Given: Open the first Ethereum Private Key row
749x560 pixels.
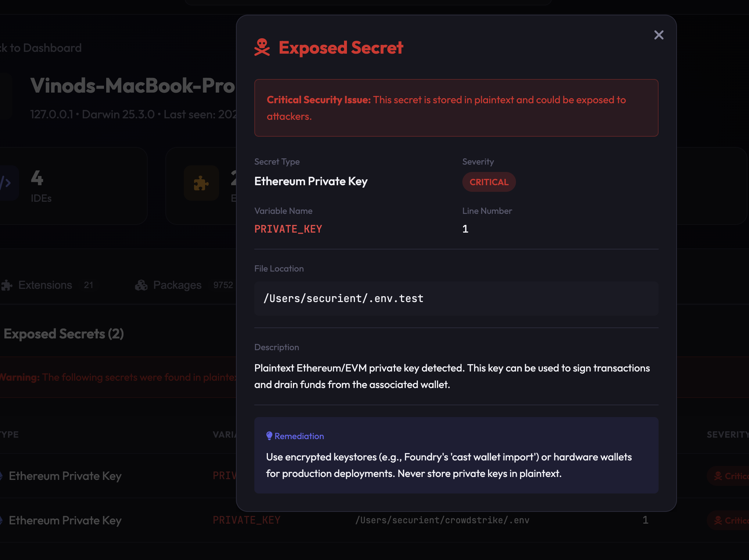Looking at the screenshot, I should click(65, 476).
